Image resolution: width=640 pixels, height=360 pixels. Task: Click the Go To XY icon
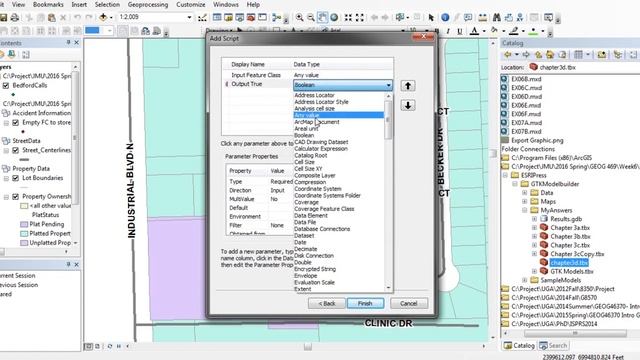520,17
